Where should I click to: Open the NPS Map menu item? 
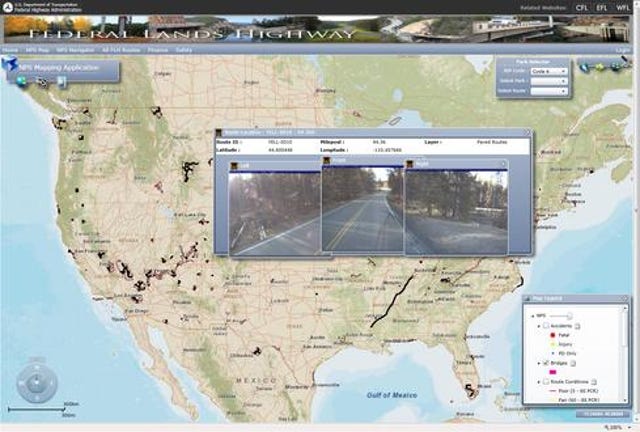point(37,50)
